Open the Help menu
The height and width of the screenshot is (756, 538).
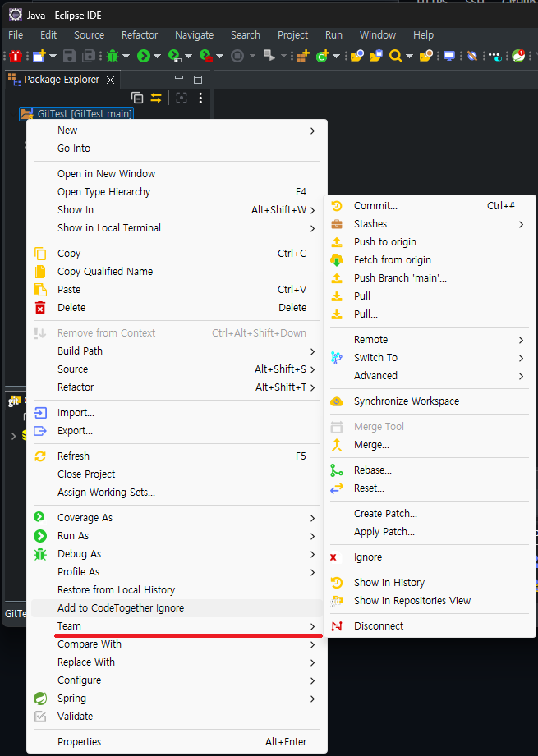423,35
